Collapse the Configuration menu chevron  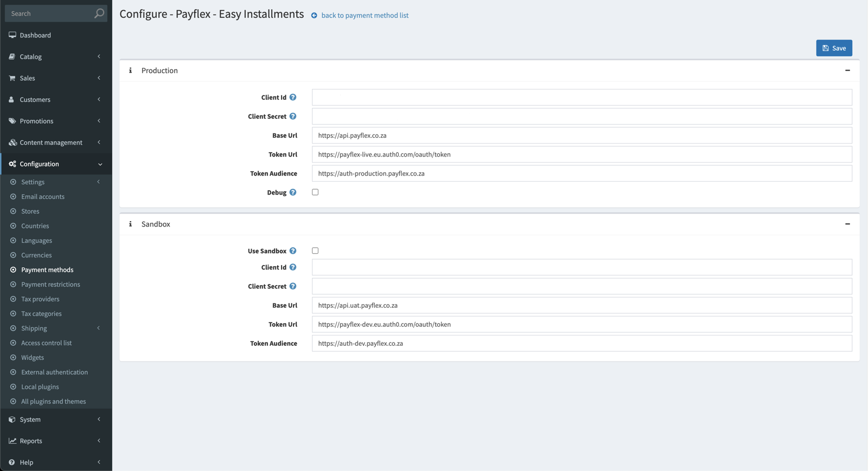click(x=100, y=164)
